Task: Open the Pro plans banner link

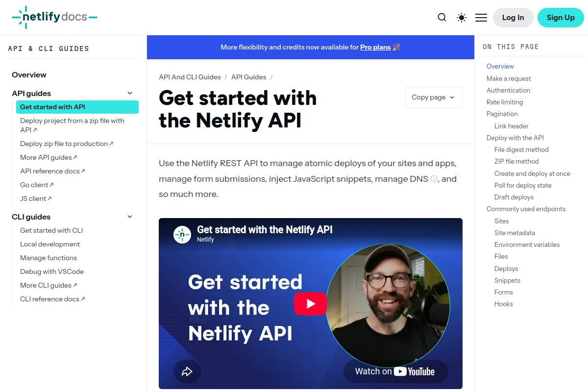Action: [375, 48]
